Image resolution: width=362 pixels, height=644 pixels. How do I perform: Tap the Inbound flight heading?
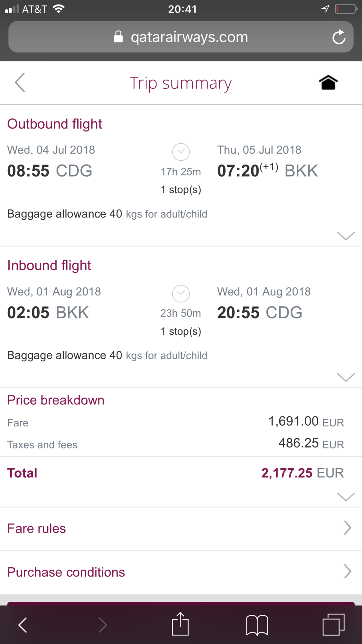[x=49, y=266]
